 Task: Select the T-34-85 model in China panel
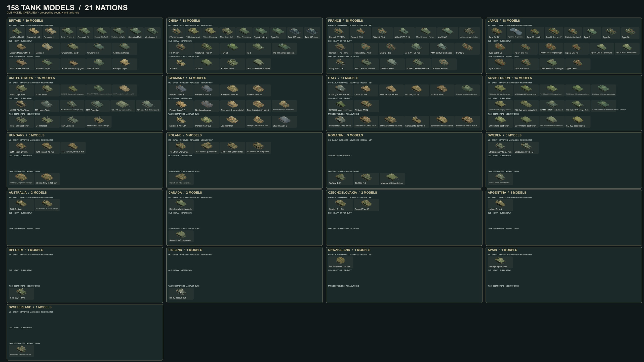232,49
